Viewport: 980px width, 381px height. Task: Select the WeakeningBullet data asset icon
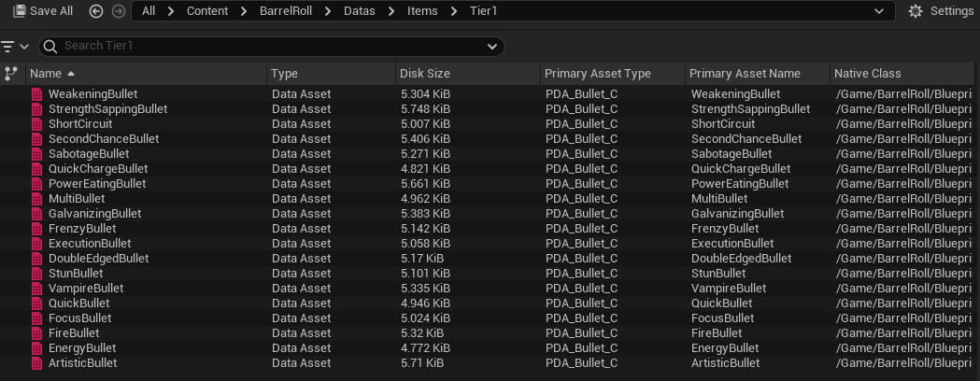click(x=37, y=94)
